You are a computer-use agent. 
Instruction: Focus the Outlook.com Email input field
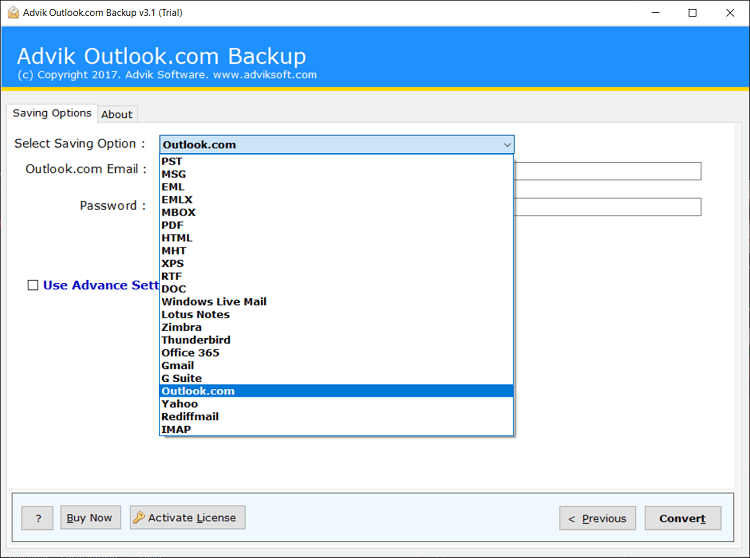click(x=607, y=171)
